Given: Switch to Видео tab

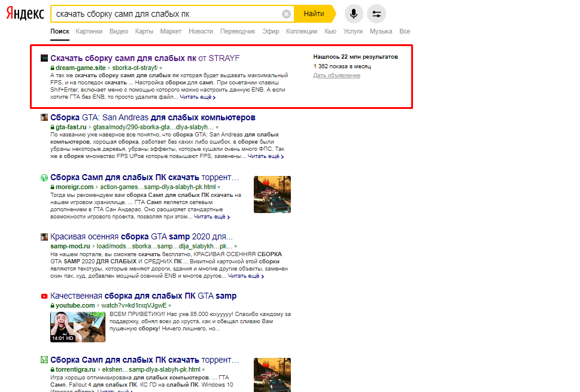Looking at the screenshot, I should coord(119,32).
